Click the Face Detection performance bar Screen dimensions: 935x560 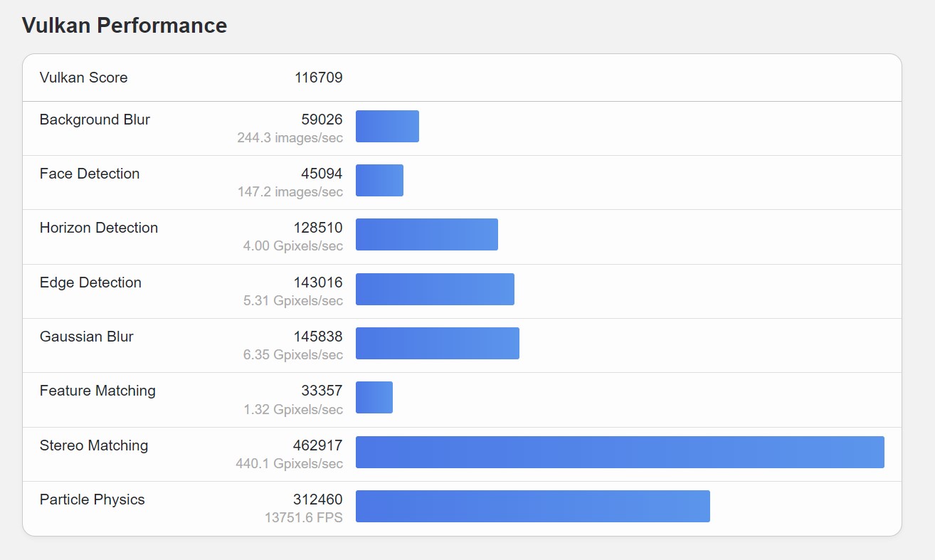(x=379, y=180)
